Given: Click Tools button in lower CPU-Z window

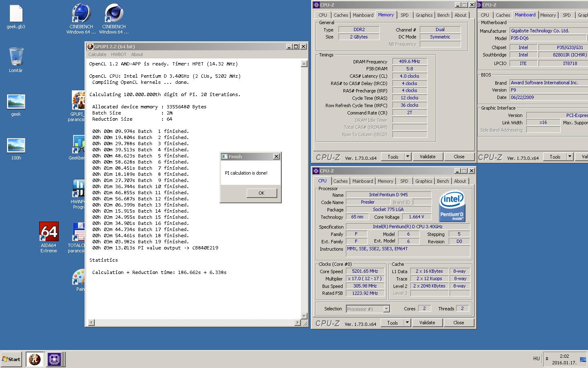Looking at the screenshot, I should pyautogui.click(x=392, y=323).
